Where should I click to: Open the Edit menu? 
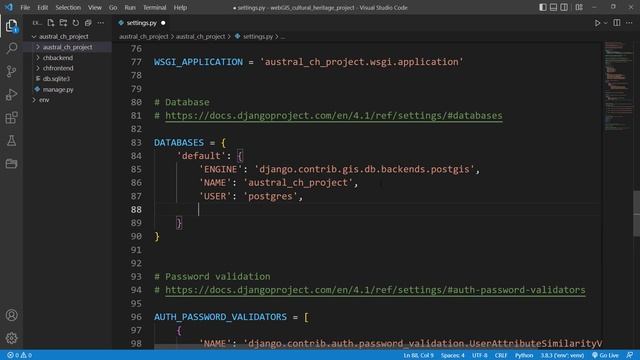point(42,7)
